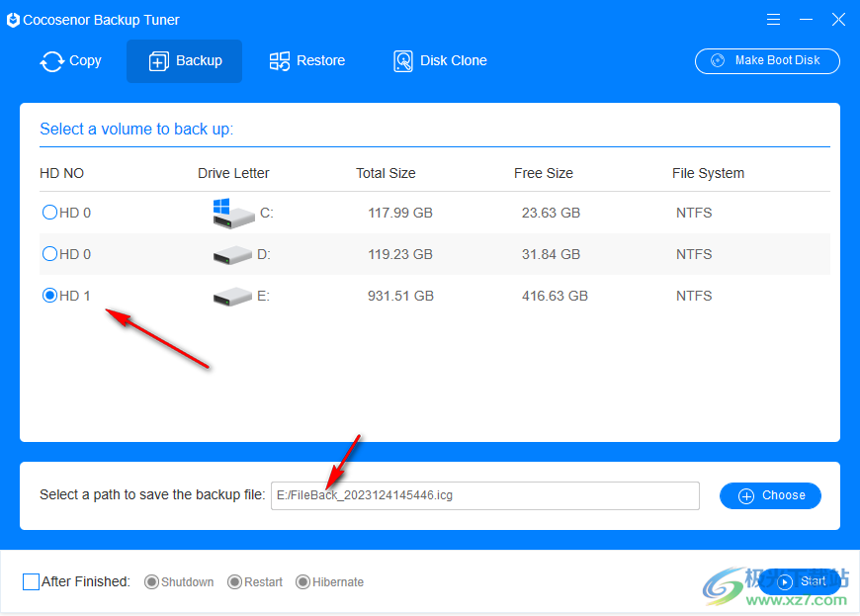Click the Windows system drive C: icon
Image resolution: width=860 pixels, height=616 pixels.
(232, 213)
